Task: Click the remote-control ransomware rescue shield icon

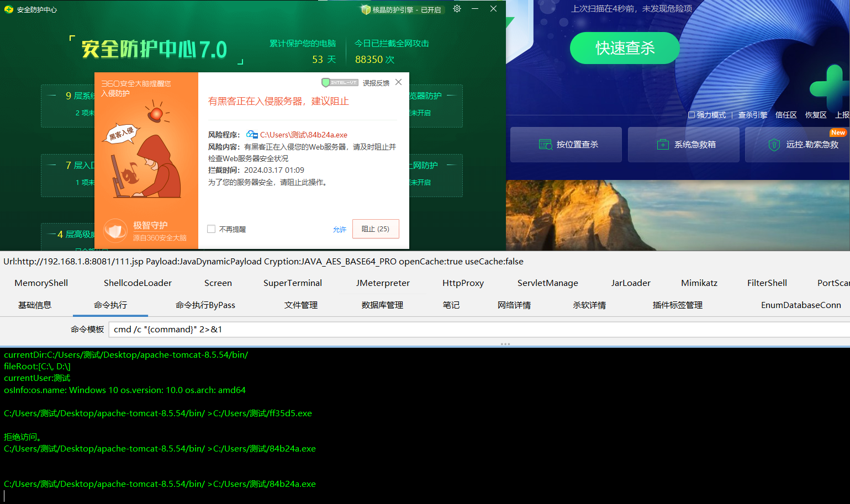Action: tap(774, 145)
